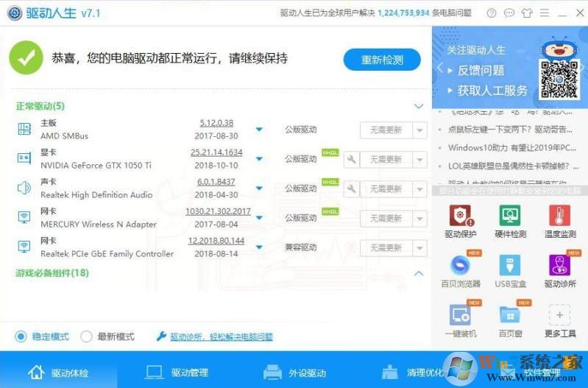This screenshot has height=388, width=588.
Task: Open the 驱动诊所 driver clinic icon
Action: (559, 266)
